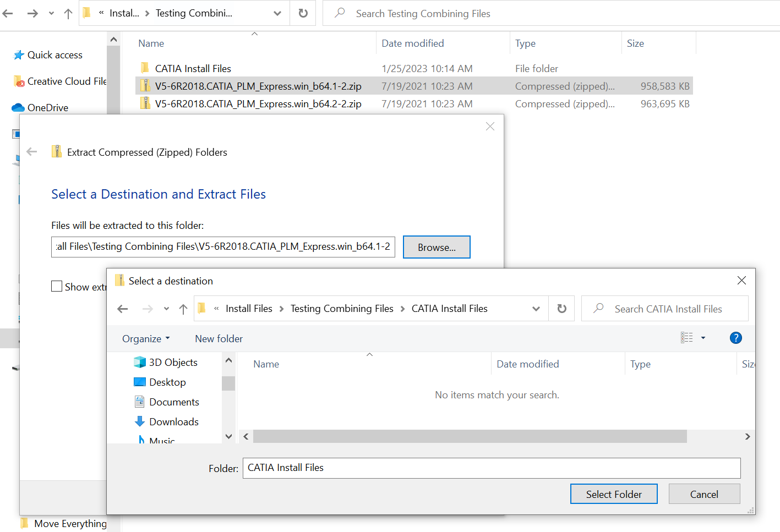Image resolution: width=780 pixels, height=532 pixels.
Task: Select the win_b64.2-2.zip file
Action: click(414, 103)
